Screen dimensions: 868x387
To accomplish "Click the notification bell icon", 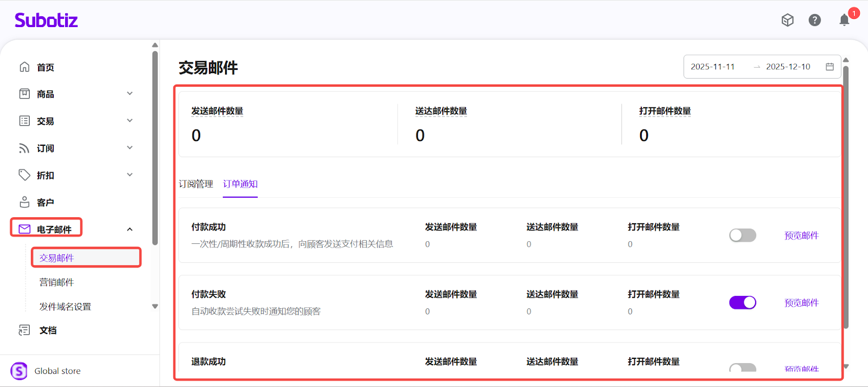I will [x=844, y=21].
